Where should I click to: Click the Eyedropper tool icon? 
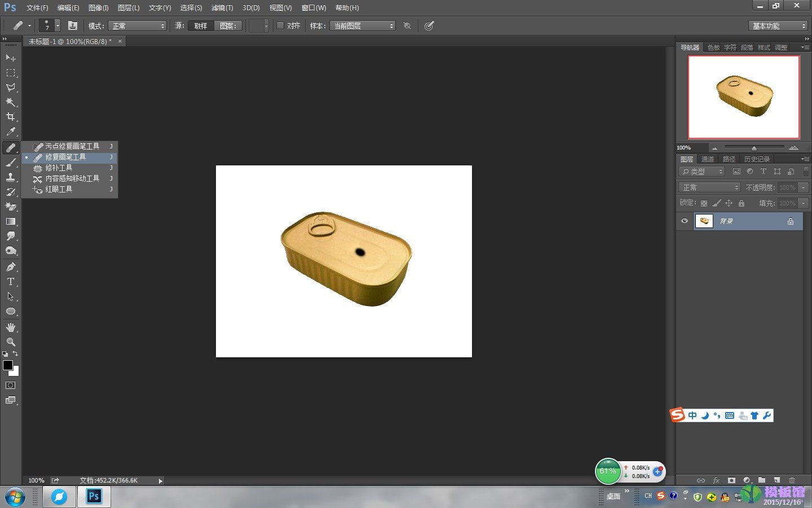coord(11,132)
